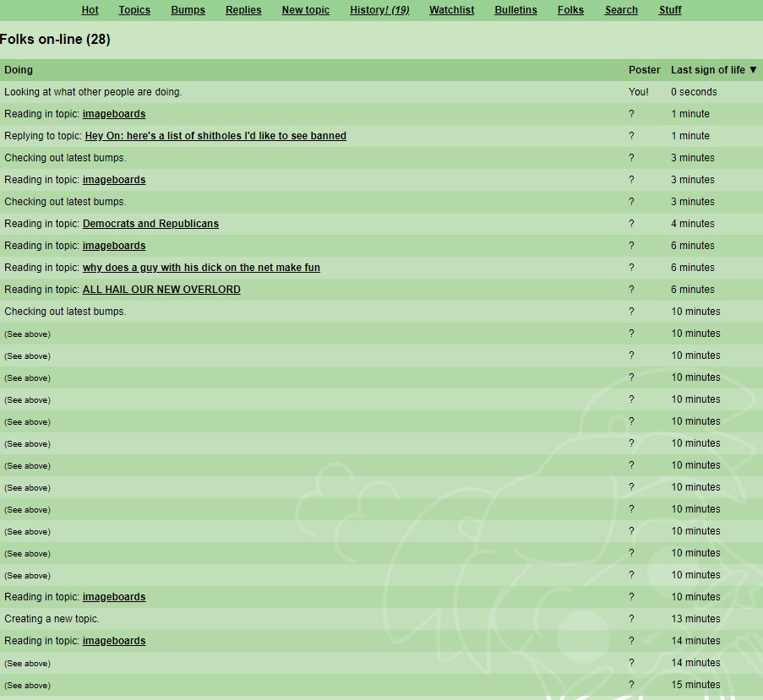Open imageboards topic in the 14 minutes row
Screen dimensions: 763x700
click(x=114, y=641)
